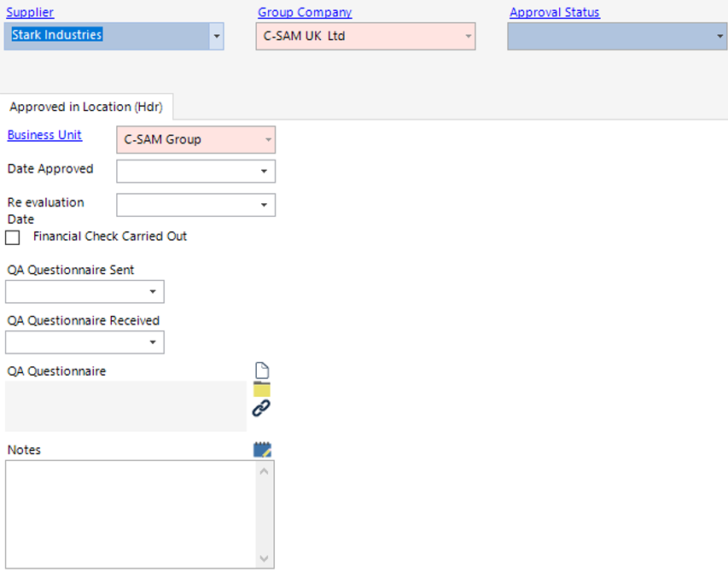Open the Approval Status link label

point(555,13)
